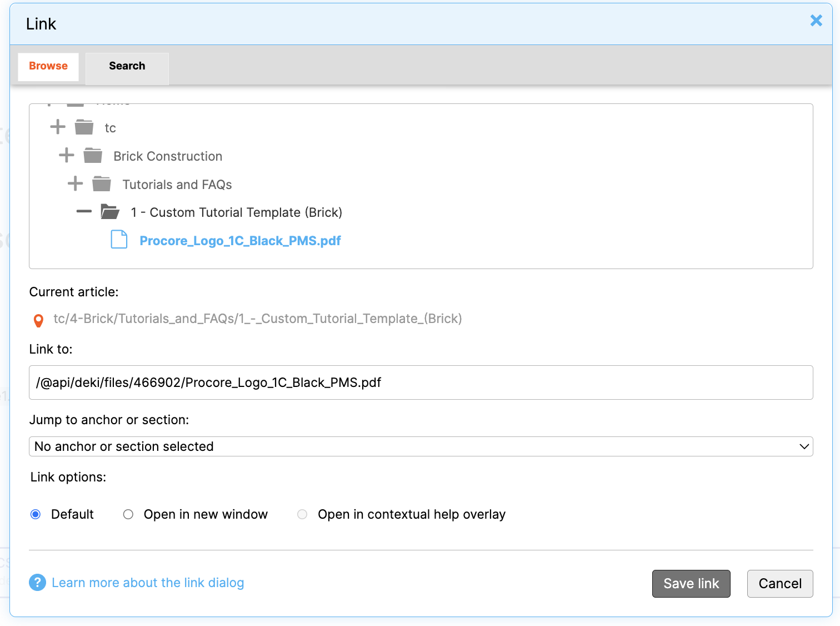The height and width of the screenshot is (626, 840).
Task: Close the Link dialog with the X
Action: (816, 21)
